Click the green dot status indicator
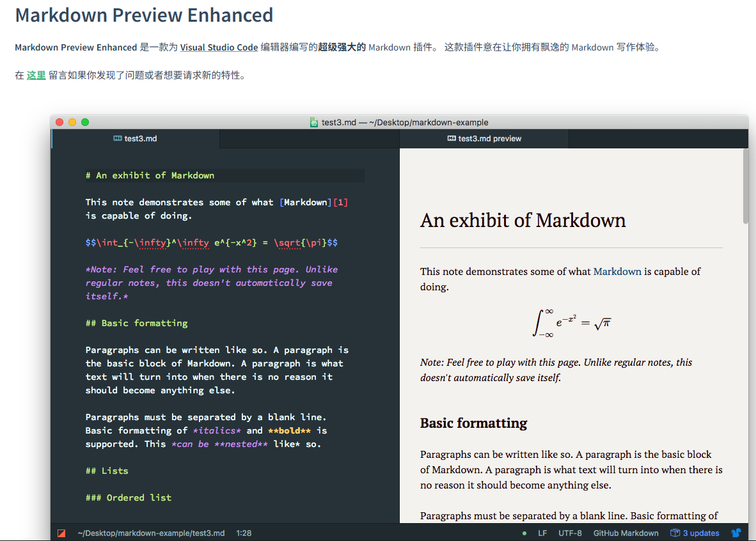 tap(524, 533)
